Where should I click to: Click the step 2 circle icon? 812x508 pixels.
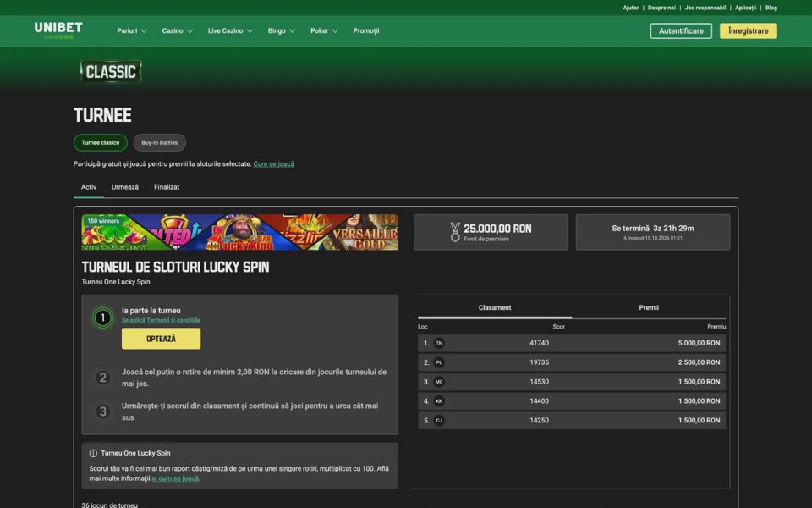tap(102, 378)
